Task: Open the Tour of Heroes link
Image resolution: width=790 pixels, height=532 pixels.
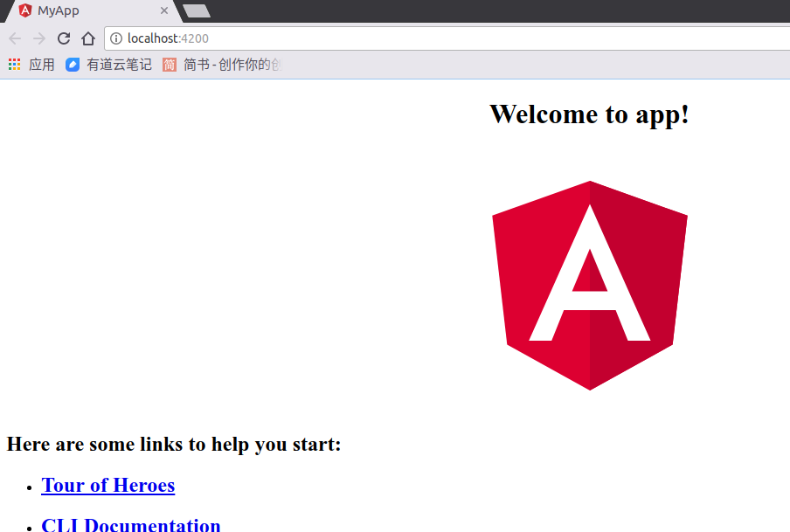Action: (x=107, y=486)
